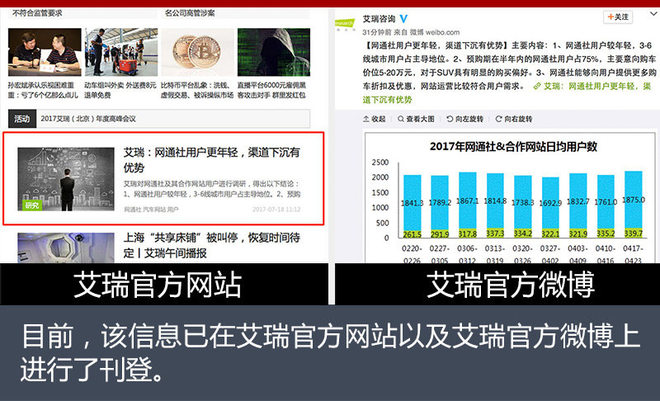Open headline 动车组叫外卖 外送费8元
The image size is (660, 401).
120,90
